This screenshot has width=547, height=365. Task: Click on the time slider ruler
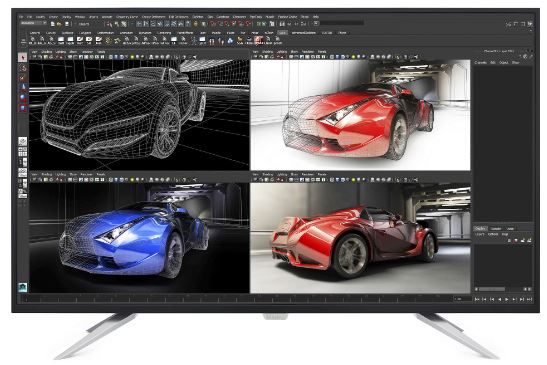click(x=237, y=299)
